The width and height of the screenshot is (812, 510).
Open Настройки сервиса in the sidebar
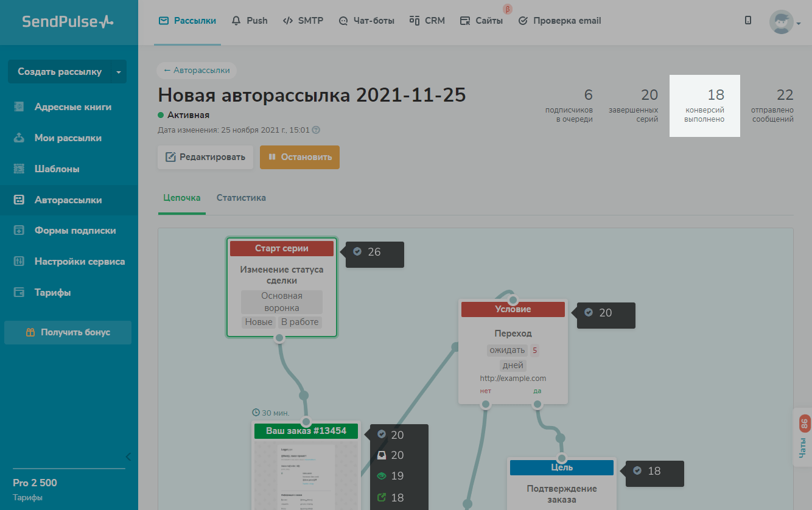click(x=69, y=262)
